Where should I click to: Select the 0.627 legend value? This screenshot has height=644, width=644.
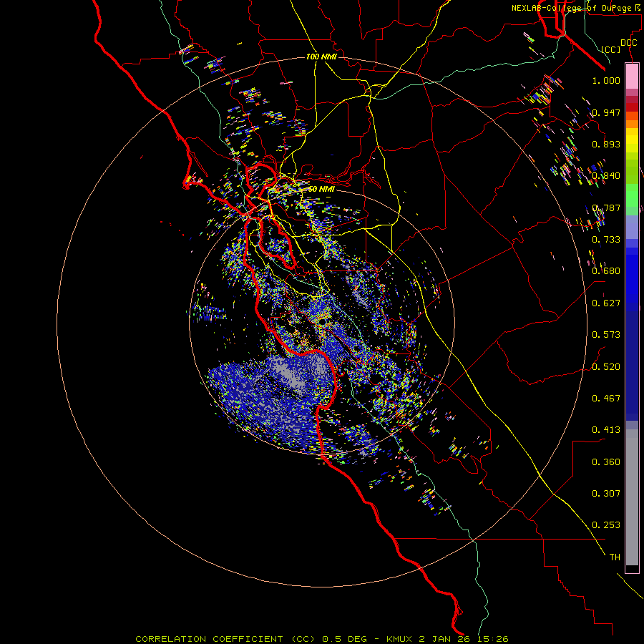[x=606, y=303]
